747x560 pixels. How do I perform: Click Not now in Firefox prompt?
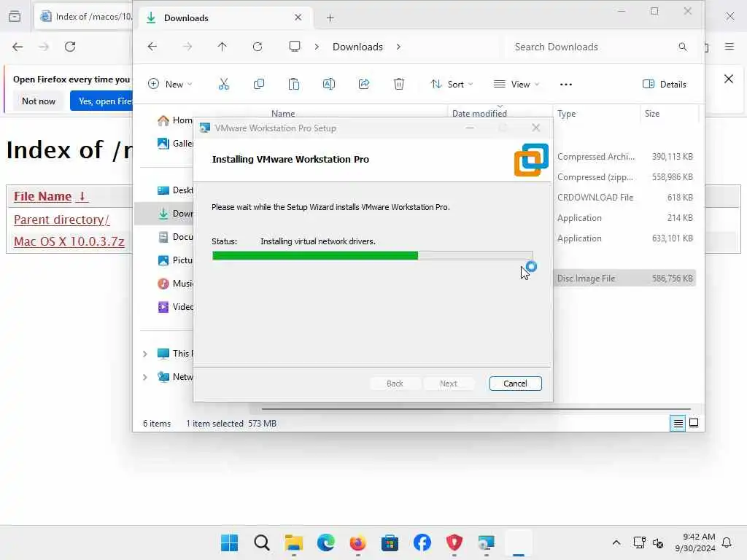[39, 101]
